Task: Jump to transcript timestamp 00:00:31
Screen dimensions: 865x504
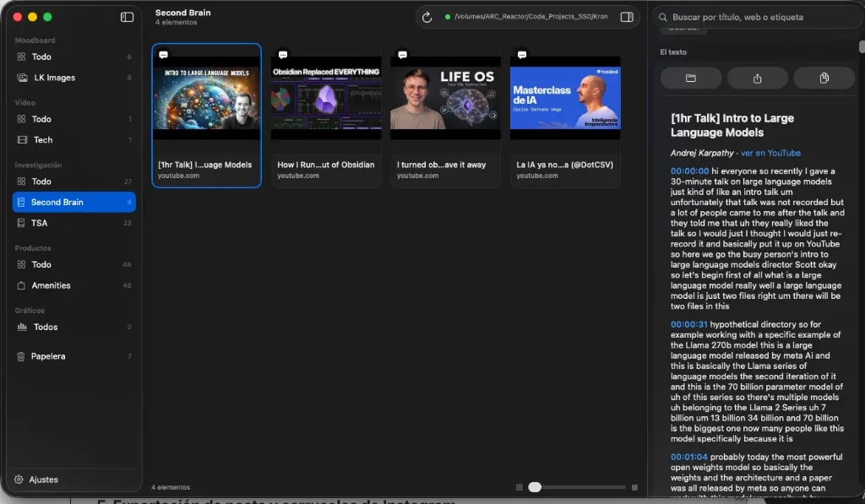Action: pos(689,324)
